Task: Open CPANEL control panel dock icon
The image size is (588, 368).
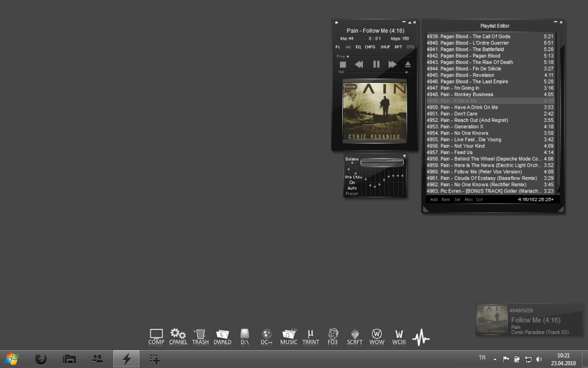Action: tap(178, 337)
